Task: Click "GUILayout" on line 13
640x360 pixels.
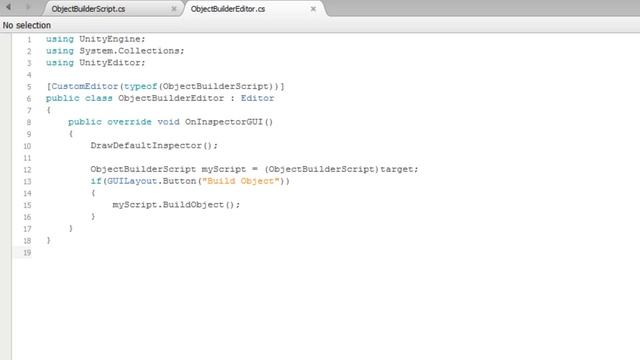Action: click(132, 181)
